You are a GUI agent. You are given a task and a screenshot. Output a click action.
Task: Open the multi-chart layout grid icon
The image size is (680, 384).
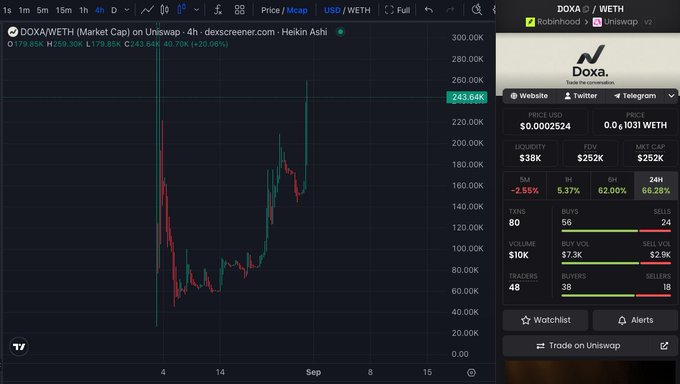click(239, 10)
